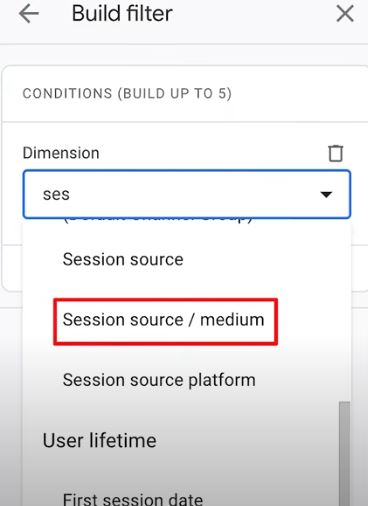Image resolution: width=368 pixels, height=506 pixels.
Task: Click the typed text 'ses' in the combo box
Action: coord(56,194)
